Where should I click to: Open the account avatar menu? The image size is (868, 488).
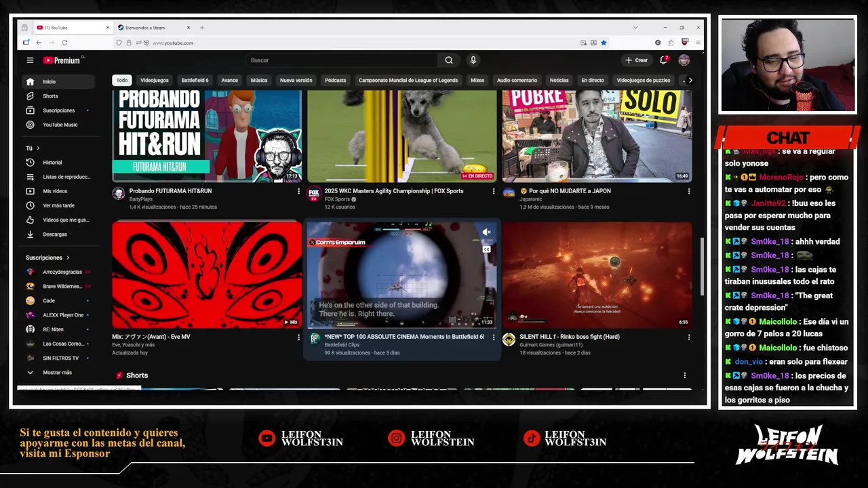point(684,60)
